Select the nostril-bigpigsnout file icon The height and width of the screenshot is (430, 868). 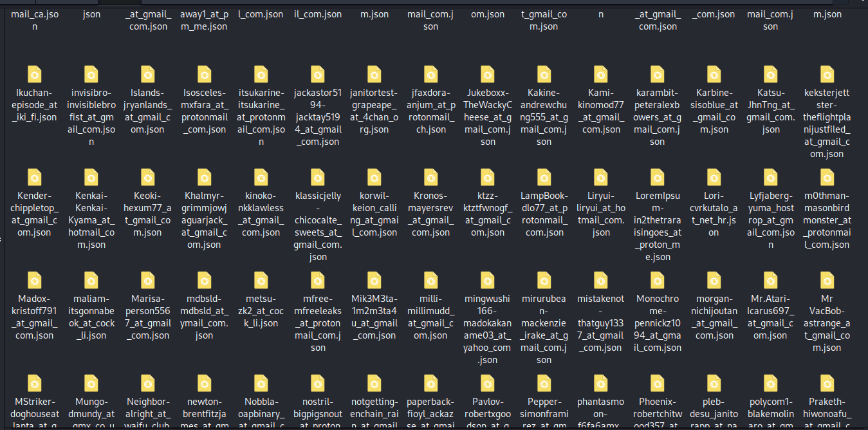pyautogui.click(x=318, y=384)
